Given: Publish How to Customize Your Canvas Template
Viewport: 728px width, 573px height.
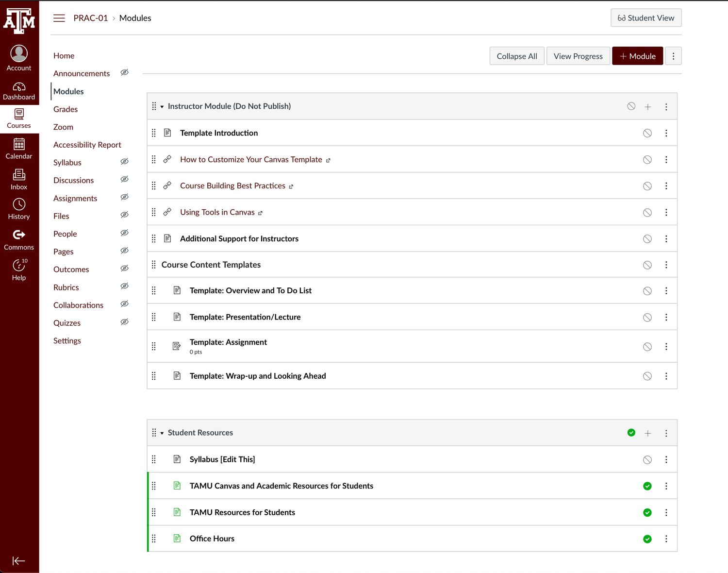Looking at the screenshot, I should (647, 160).
